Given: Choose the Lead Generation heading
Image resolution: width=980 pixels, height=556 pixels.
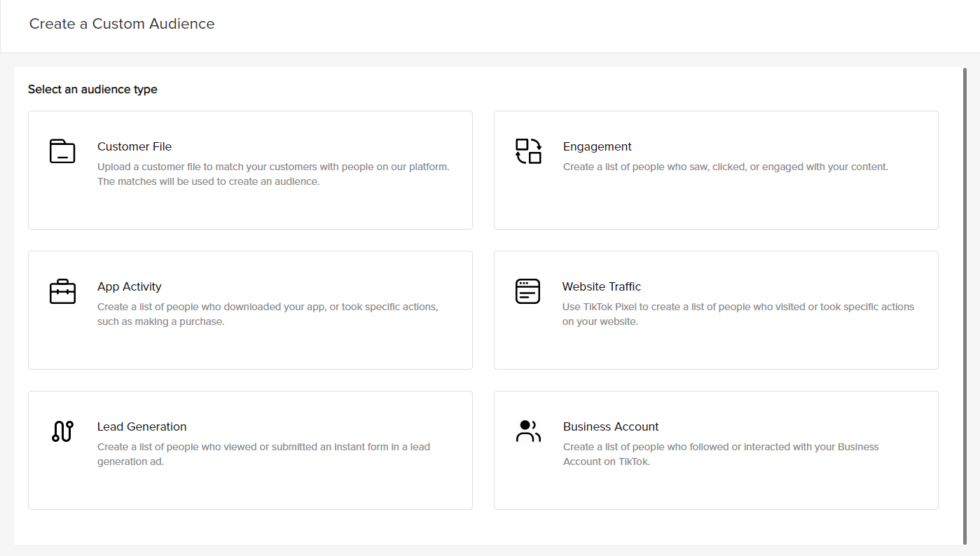Looking at the screenshot, I should coord(142,426).
